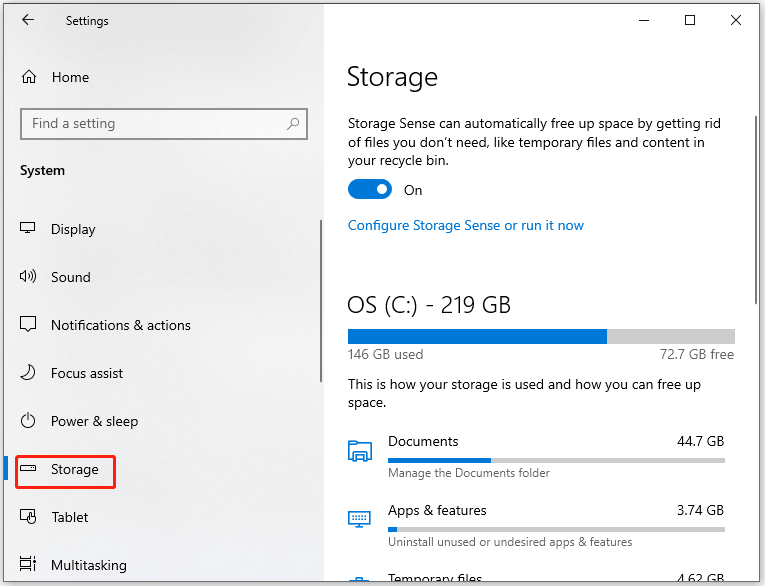Open Configure Storage Sense or run it now
Viewport: 765px width, 586px height.
pyautogui.click(x=465, y=225)
